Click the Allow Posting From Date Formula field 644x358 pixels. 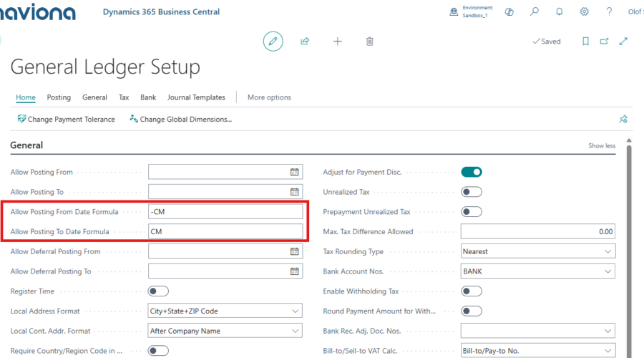(x=225, y=212)
